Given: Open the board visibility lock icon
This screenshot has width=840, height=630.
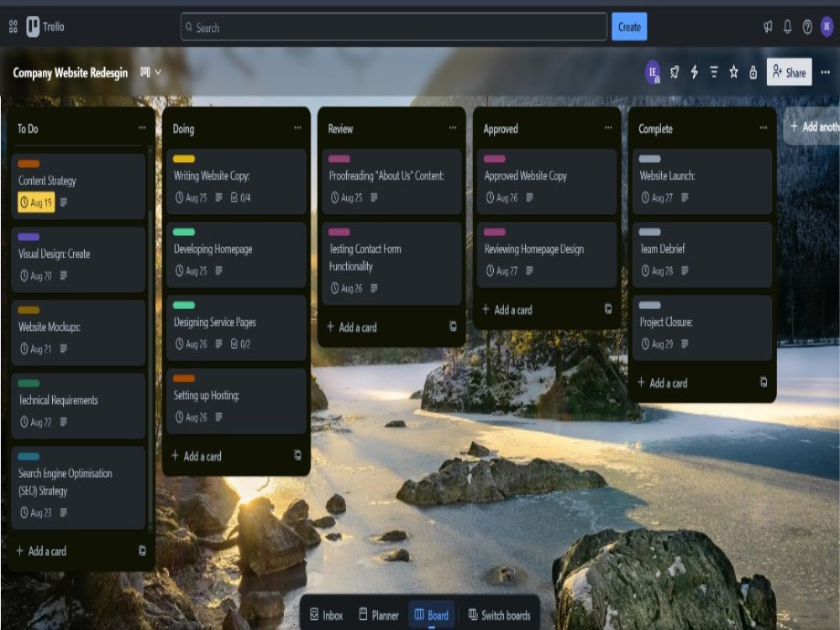Looking at the screenshot, I should tap(753, 72).
